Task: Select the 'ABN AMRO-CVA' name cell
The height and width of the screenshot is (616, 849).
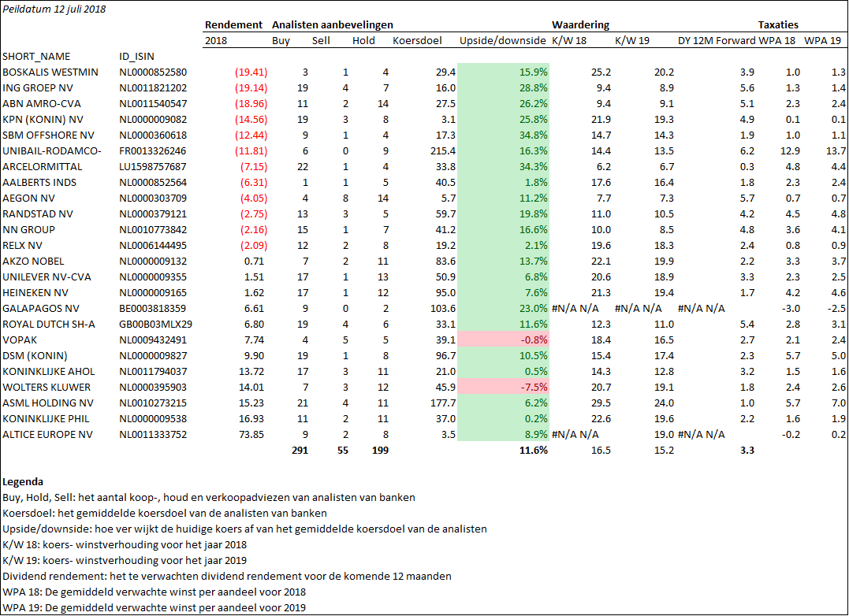Action: pos(41,103)
